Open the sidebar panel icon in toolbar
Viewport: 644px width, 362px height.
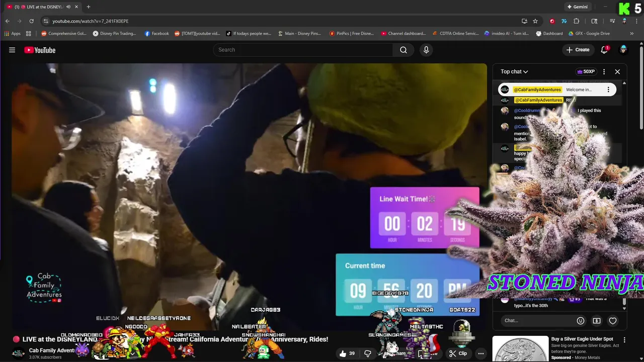pos(594,21)
